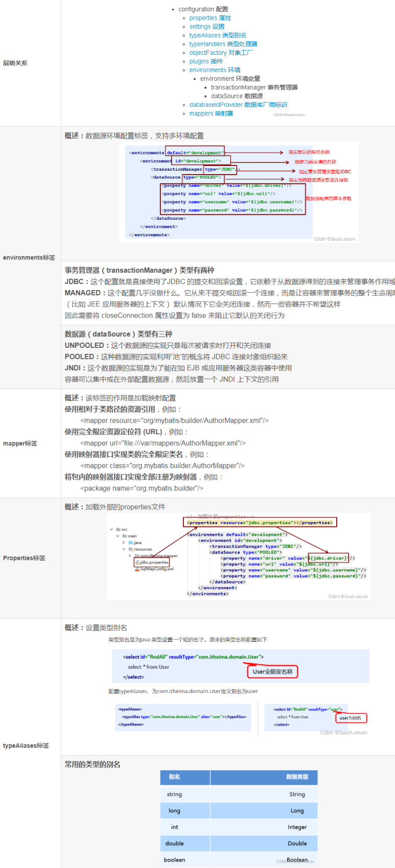Click "概述：加载外部的properties文件" text

(x=115, y=507)
